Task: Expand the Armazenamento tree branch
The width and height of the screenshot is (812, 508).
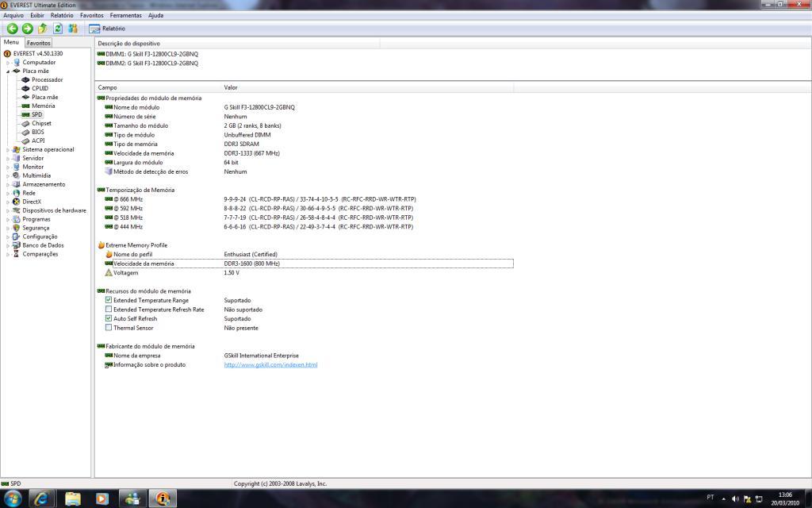Action: click(x=8, y=184)
